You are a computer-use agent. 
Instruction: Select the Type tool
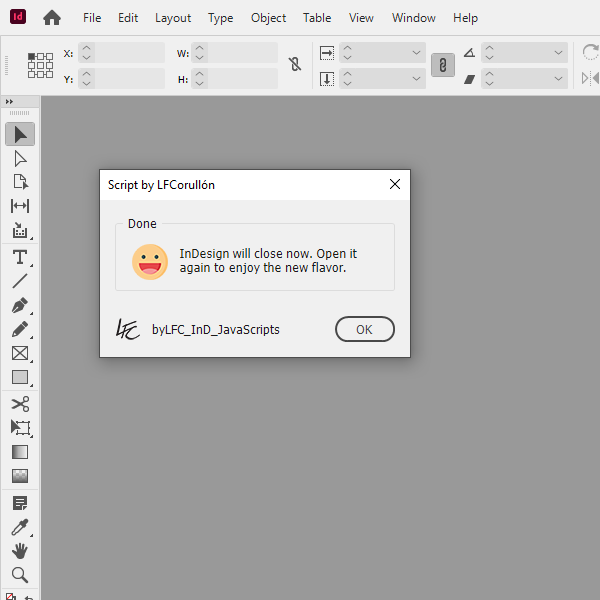[x=20, y=257]
